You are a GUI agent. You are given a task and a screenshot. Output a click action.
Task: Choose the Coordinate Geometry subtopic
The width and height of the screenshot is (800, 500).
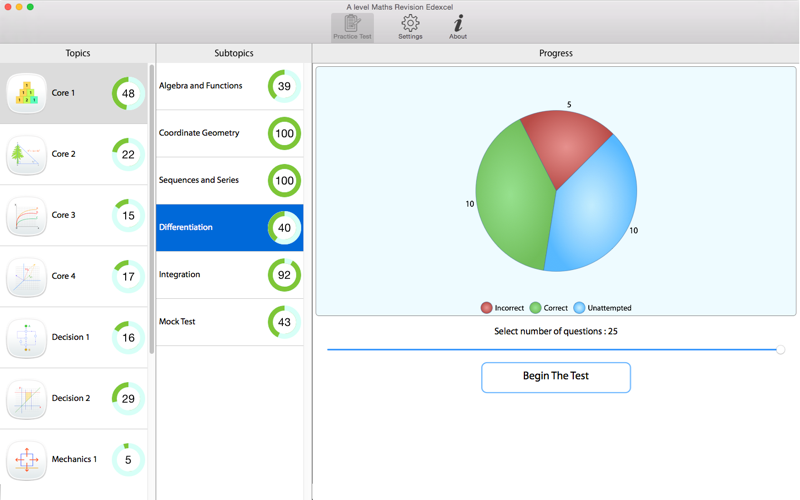pos(230,133)
